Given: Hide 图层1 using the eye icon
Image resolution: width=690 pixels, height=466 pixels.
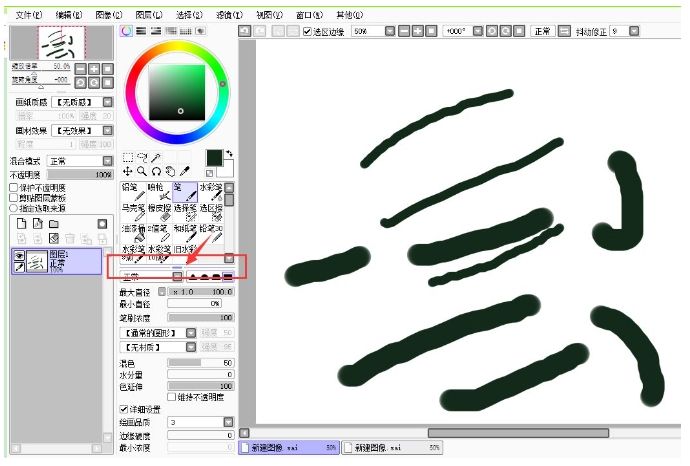Looking at the screenshot, I should [19, 256].
